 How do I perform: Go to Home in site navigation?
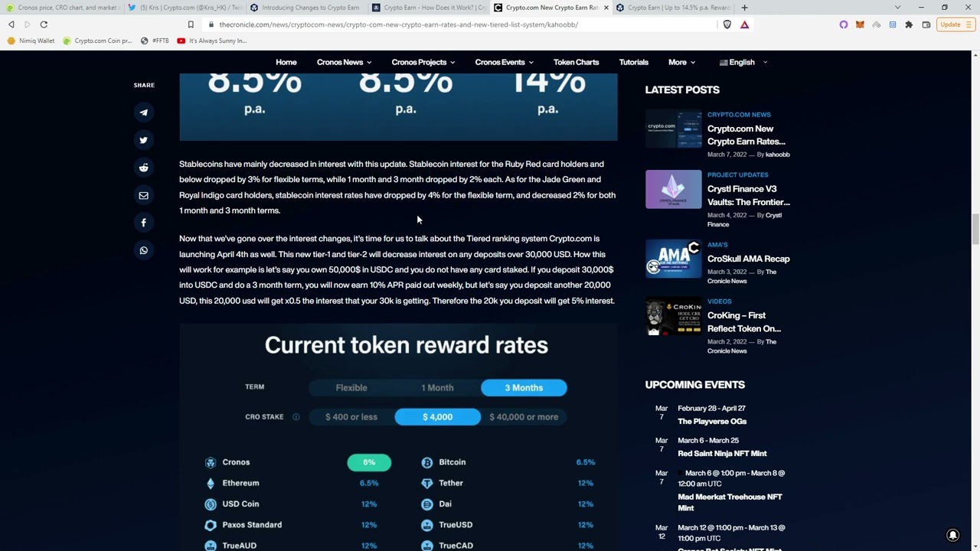point(286,62)
